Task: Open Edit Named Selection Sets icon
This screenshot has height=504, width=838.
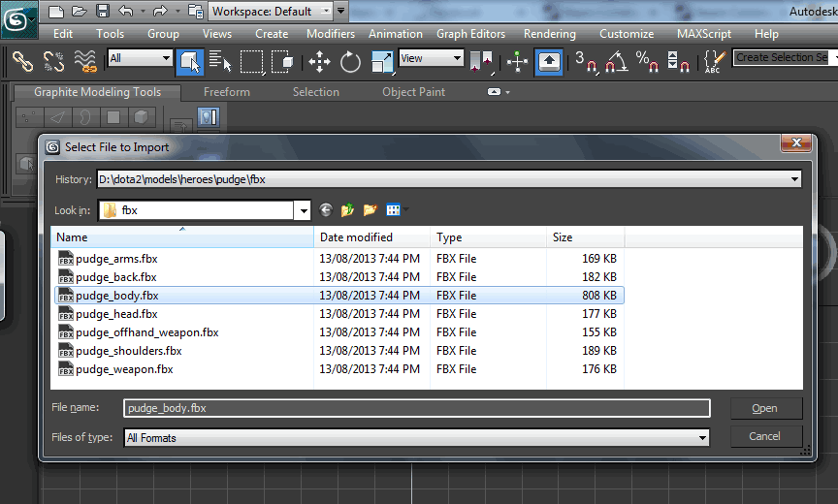Action: click(715, 62)
